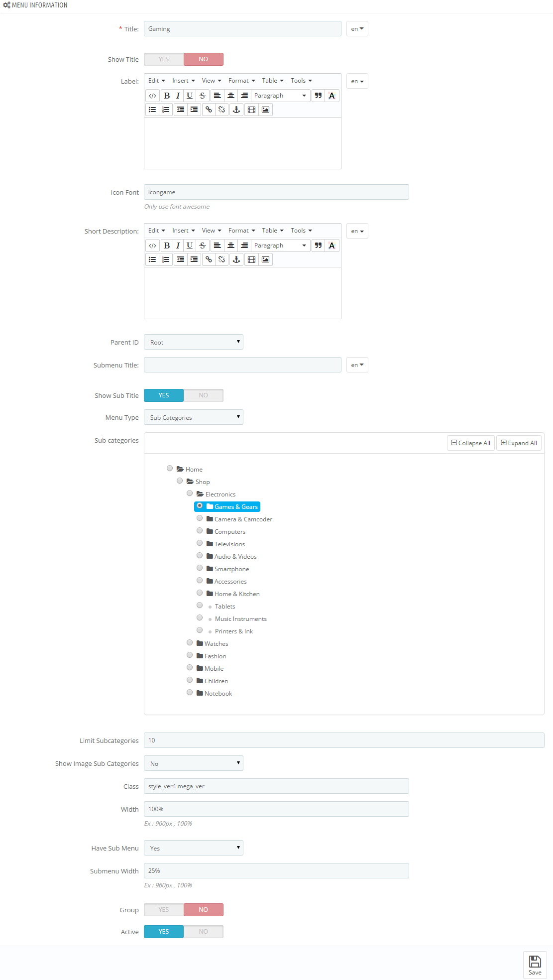Image resolution: width=553 pixels, height=980 pixels.
Task: Open Tools menu in Short Description editor
Action: (301, 231)
